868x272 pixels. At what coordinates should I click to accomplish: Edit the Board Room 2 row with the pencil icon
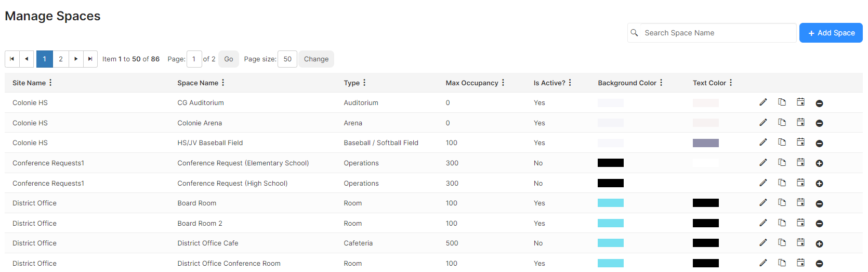pyautogui.click(x=763, y=223)
